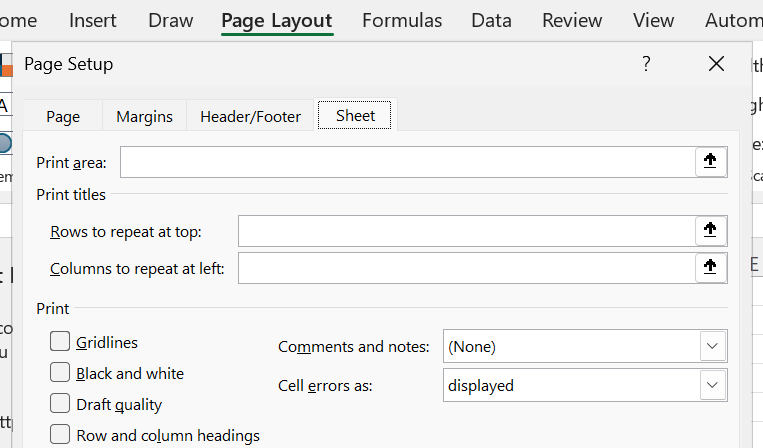The height and width of the screenshot is (448, 763).
Task: Open the Insert ribbon tab
Action: click(93, 20)
